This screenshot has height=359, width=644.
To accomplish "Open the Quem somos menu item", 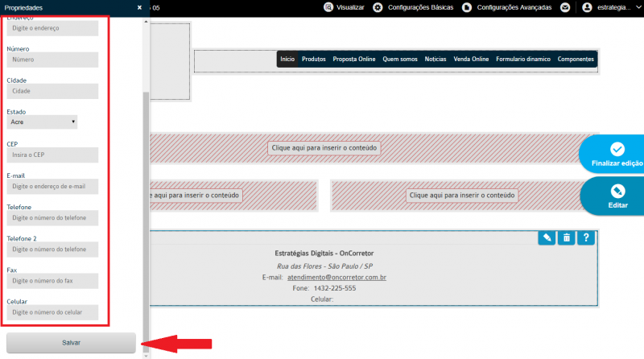I will coord(400,59).
